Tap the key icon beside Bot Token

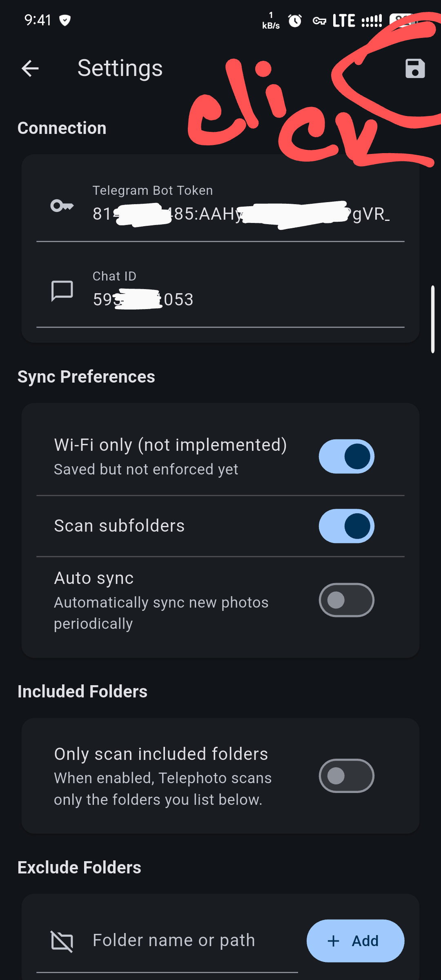(x=62, y=206)
